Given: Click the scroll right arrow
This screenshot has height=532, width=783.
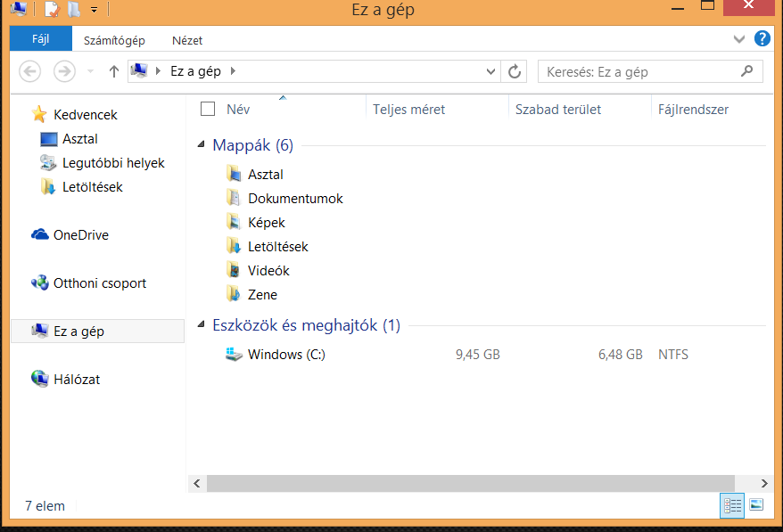Looking at the screenshot, I should click(764, 483).
